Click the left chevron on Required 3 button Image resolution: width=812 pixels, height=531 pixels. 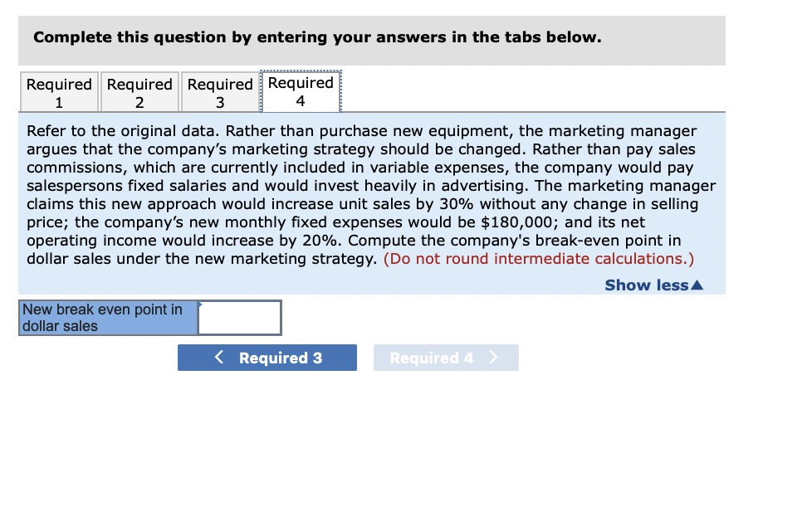point(218,357)
